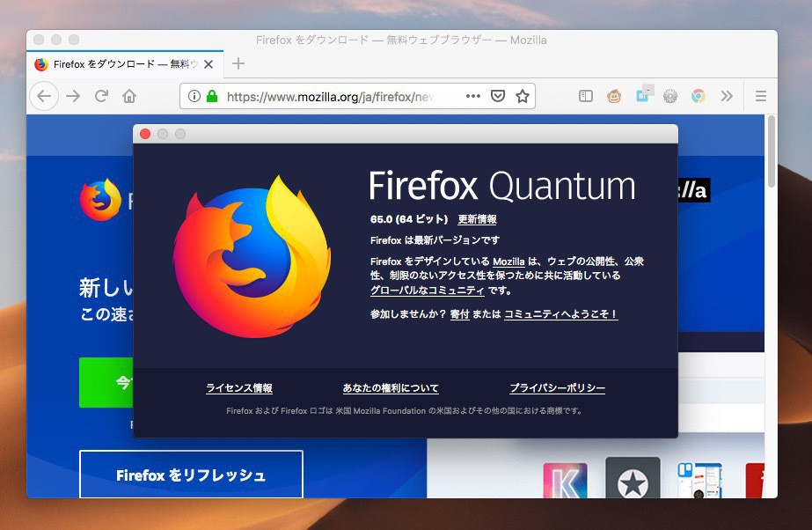Click the gray gear extension icon
The height and width of the screenshot is (530, 812).
670,96
